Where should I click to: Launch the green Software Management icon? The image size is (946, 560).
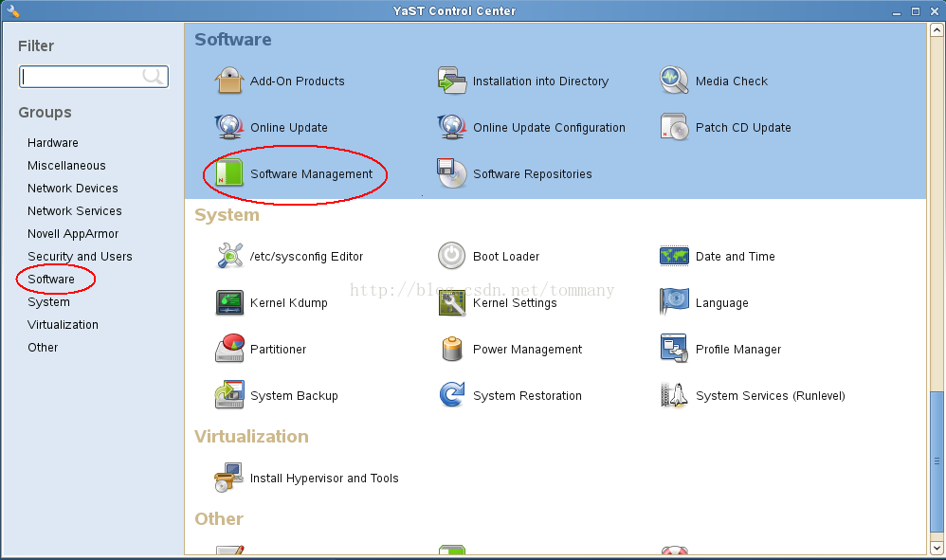229,173
